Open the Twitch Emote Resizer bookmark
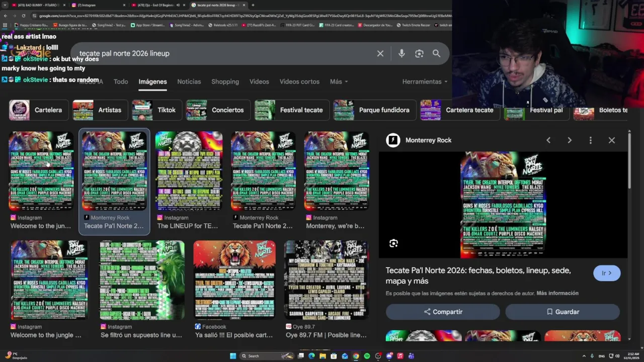This screenshot has height=362, width=644. [x=413, y=25]
